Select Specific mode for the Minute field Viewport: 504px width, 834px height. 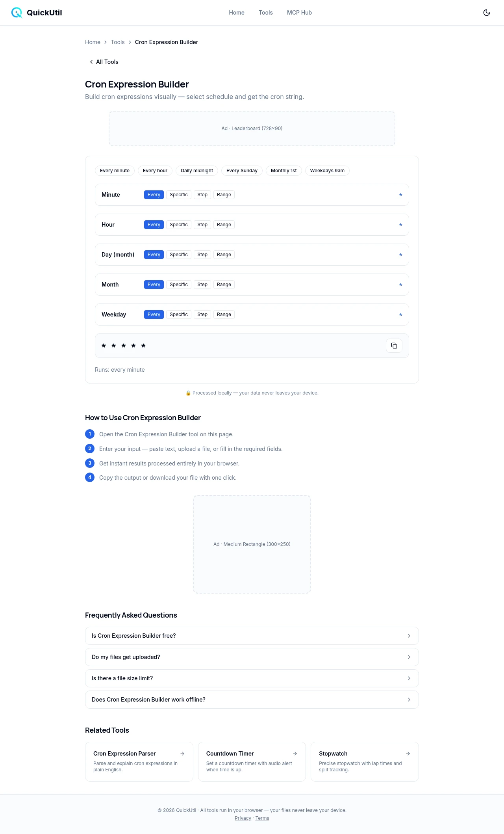click(x=178, y=195)
